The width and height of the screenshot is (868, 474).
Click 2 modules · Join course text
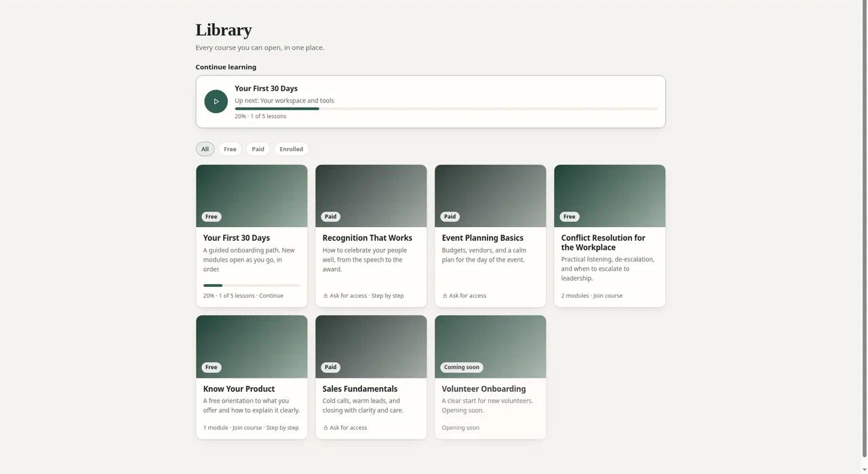point(591,296)
